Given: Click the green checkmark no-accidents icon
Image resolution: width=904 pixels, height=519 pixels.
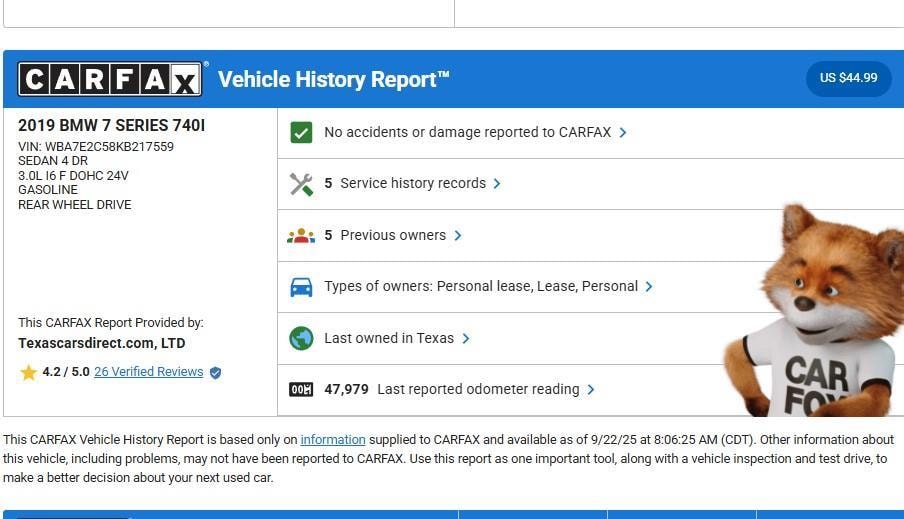Looking at the screenshot, I should (301, 132).
